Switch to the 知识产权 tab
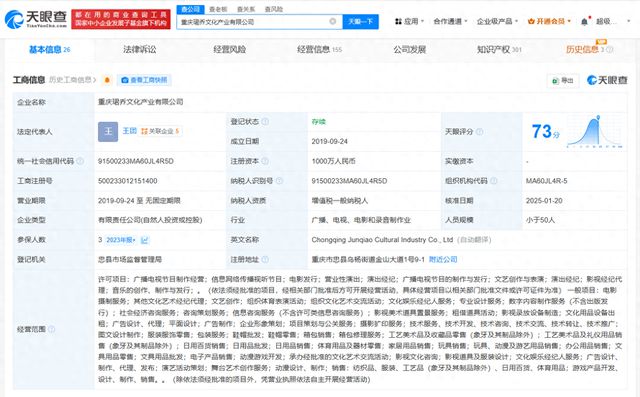Screen dimensions: 640x397 click(499, 49)
